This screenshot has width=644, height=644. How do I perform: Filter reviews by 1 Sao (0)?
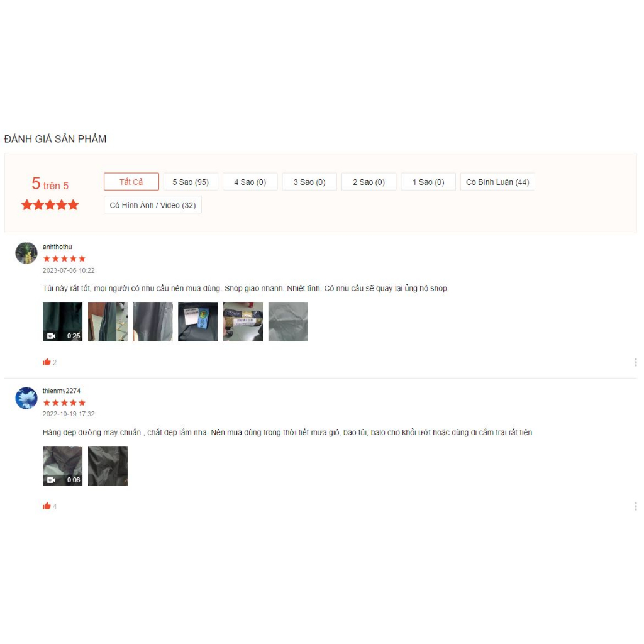(x=428, y=182)
